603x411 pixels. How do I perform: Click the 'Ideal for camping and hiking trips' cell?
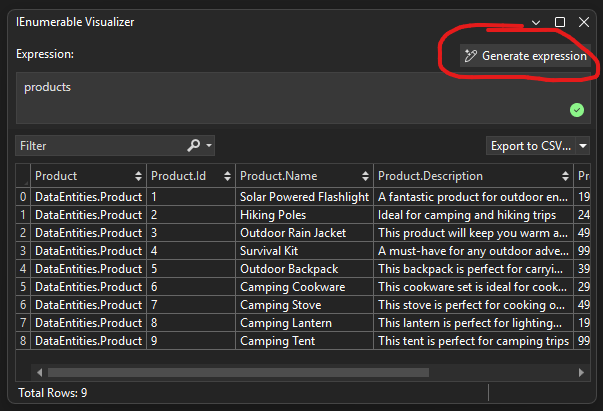click(473, 215)
